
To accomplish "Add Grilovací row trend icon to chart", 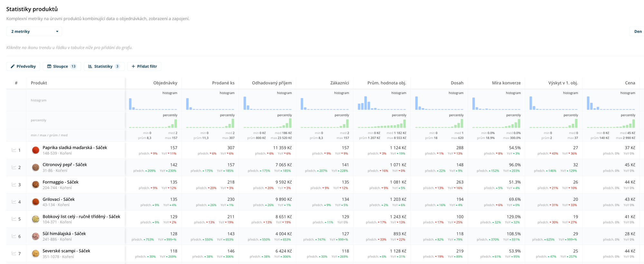I will pyautogui.click(x=14, y=202).
